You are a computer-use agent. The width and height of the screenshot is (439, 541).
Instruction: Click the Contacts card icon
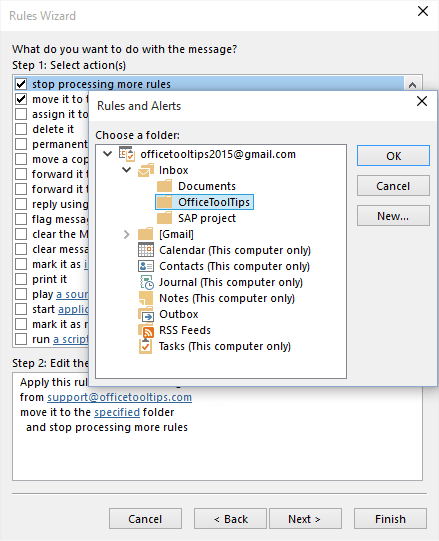[146, 266]
